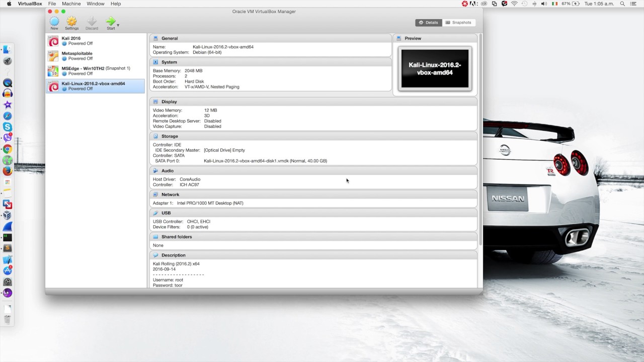The image size is (644, 362).
Task: Click the System section chip icon
Action: tap(155, 62)
